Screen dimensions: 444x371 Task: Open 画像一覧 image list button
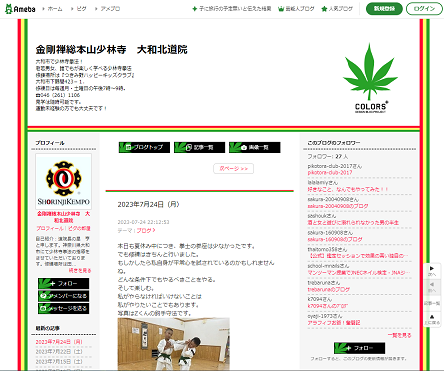coord(255,147)
